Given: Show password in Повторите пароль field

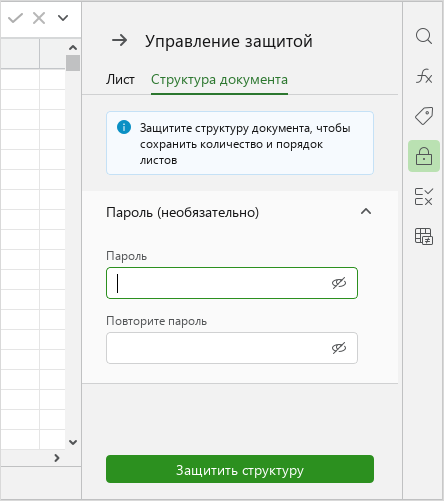Looking at the screenshot, I should click(339, 348).
